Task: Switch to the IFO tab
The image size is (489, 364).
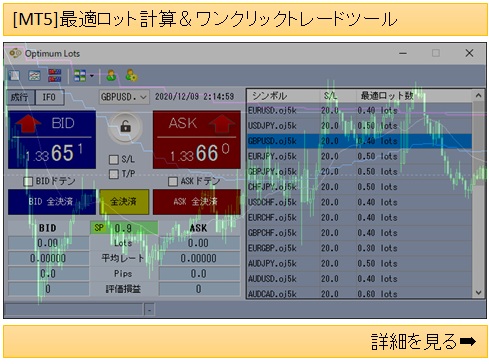Action: [49, 97]
